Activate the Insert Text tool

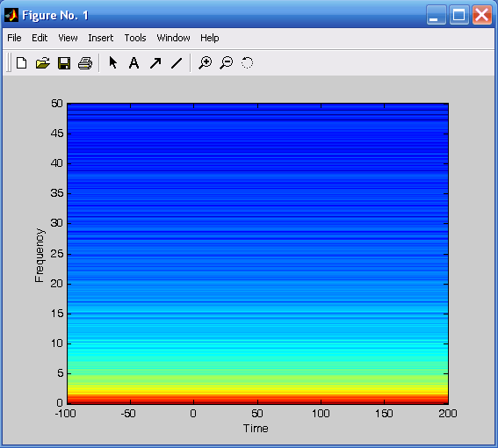(134, 63)
